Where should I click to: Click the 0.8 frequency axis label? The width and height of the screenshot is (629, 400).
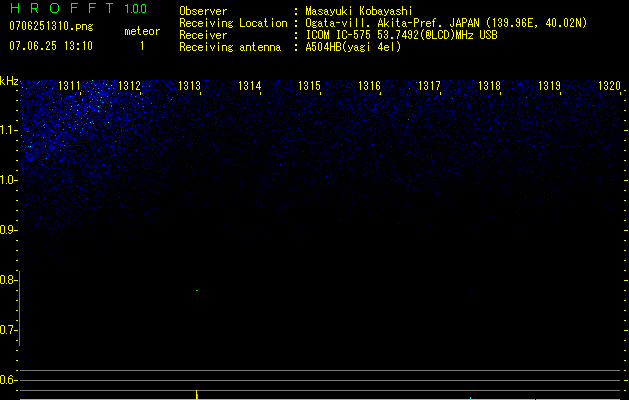coord(7,280)
